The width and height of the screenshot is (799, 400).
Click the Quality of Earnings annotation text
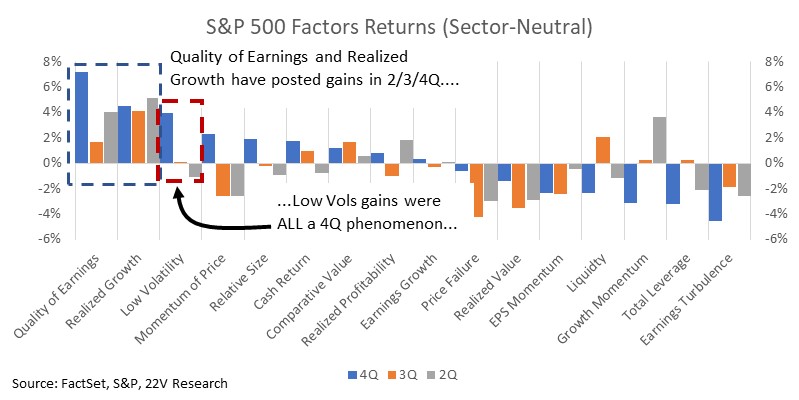point(314,68)
